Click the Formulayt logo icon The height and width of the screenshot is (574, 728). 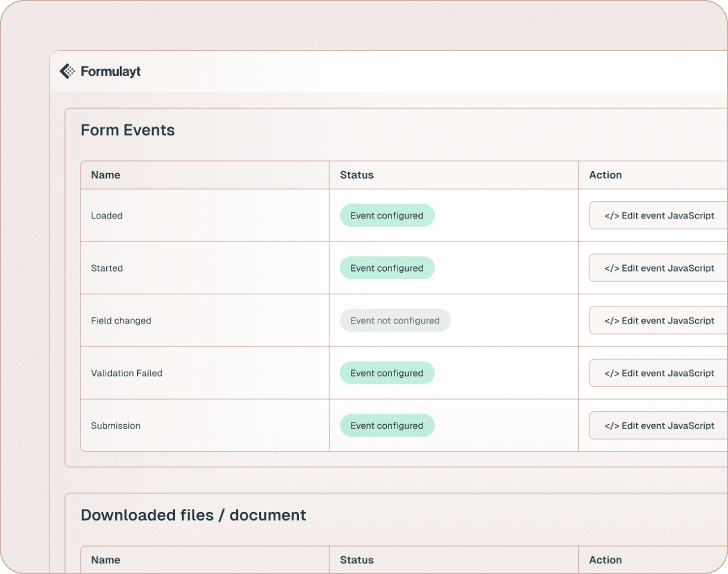[67, 72]
